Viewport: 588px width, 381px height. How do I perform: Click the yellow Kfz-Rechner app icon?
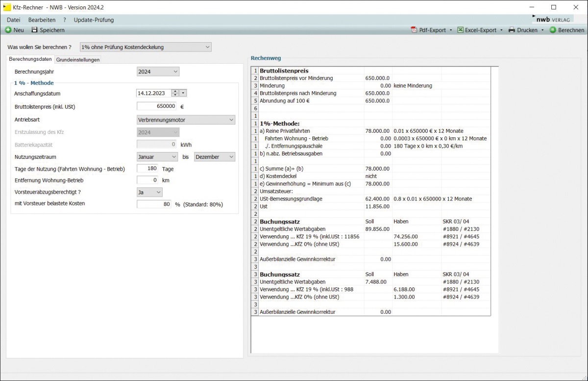[x=7, y=7]
